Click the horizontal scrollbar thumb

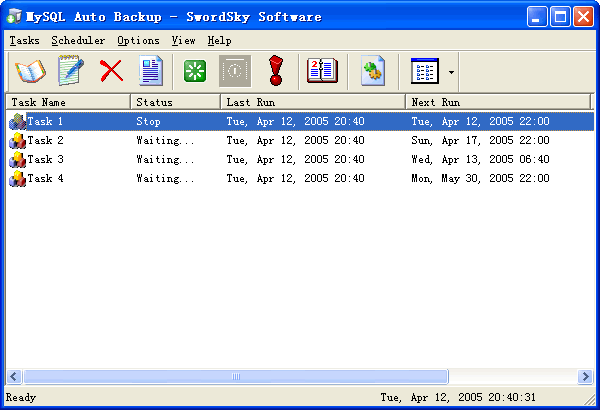pyautogui.click(x=236, y=377)
